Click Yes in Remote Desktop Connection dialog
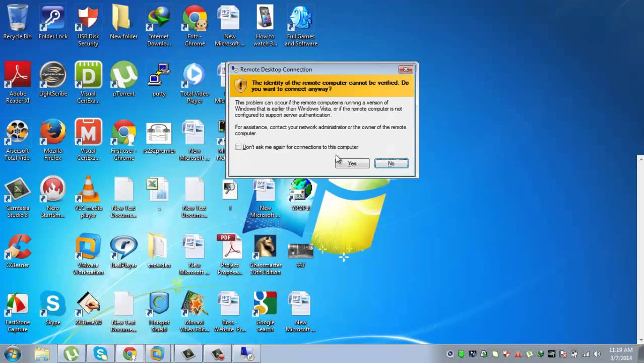 click(352, 163)
